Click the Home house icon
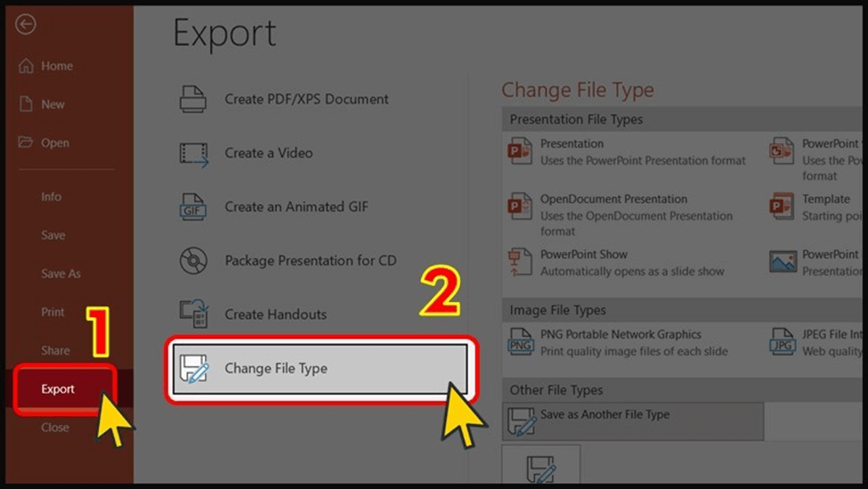Screen dimensions: 868x489 pyautogui.click(x=26, y=66)
